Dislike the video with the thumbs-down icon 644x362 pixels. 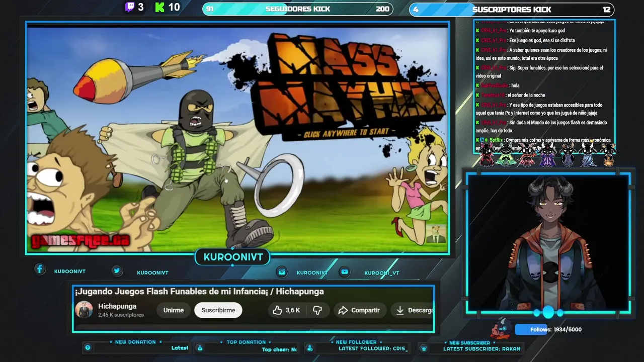click(x=317, y=310)
